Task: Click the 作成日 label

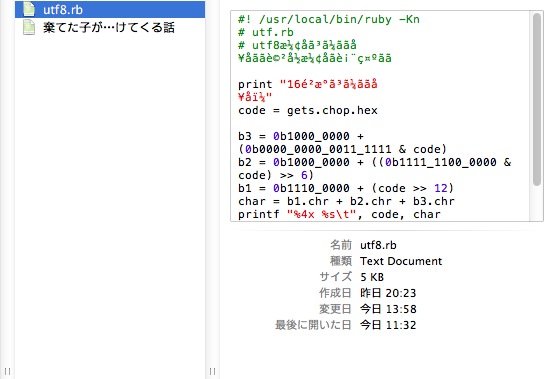Action: 335,293
